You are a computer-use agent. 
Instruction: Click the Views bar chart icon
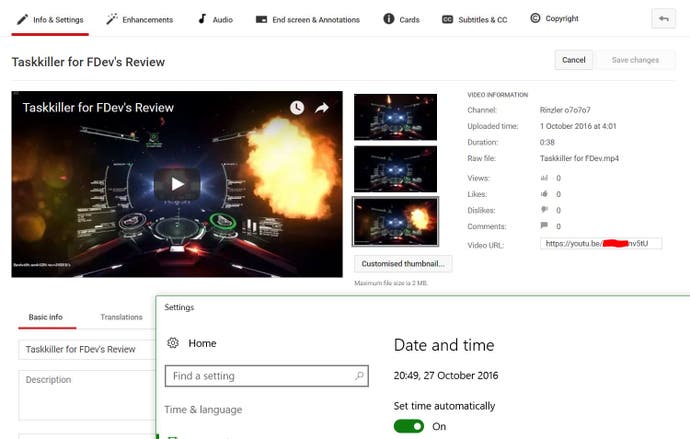[x=544, y=178]
